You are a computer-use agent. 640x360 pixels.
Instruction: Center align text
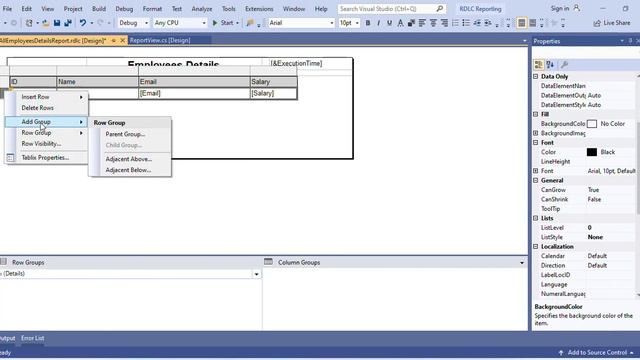click(x=433, y=23)
